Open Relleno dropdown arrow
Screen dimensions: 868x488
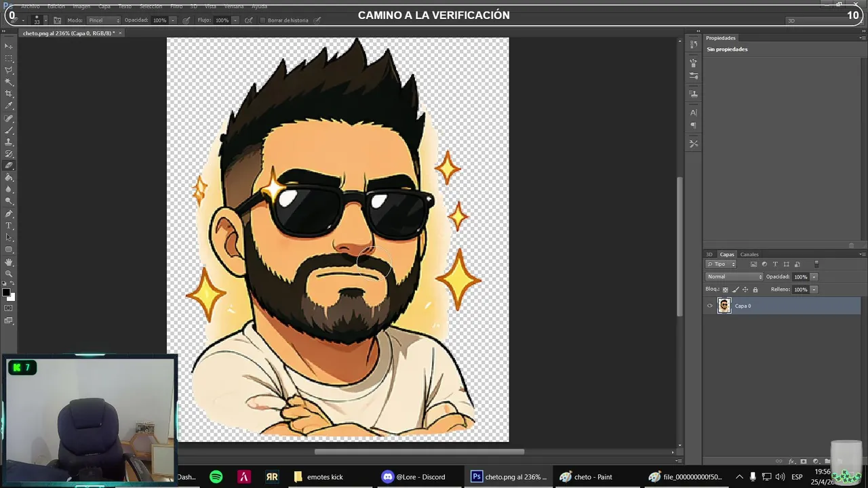point(814,289)
